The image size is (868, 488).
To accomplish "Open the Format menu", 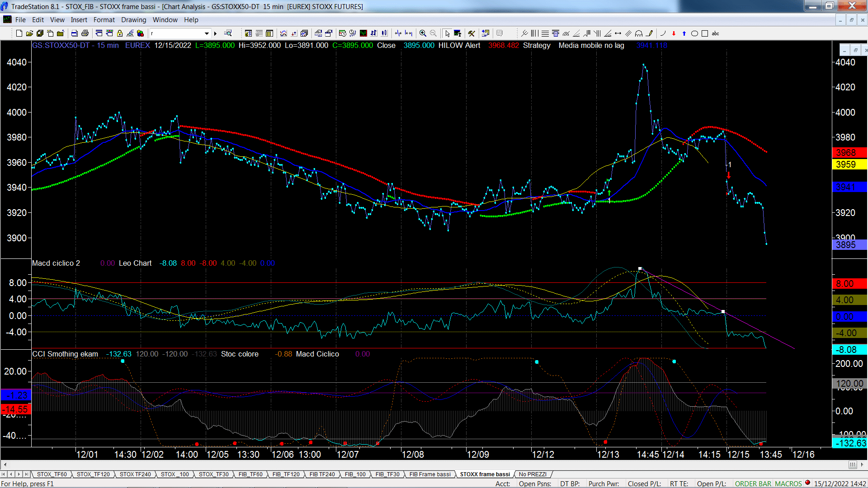I will tap(104, 20).
